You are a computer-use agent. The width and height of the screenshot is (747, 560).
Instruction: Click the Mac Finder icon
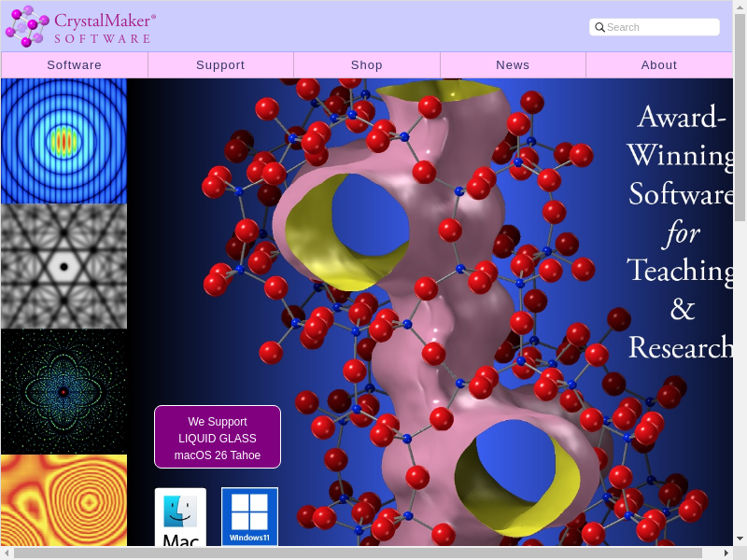[x=180, y=517]
